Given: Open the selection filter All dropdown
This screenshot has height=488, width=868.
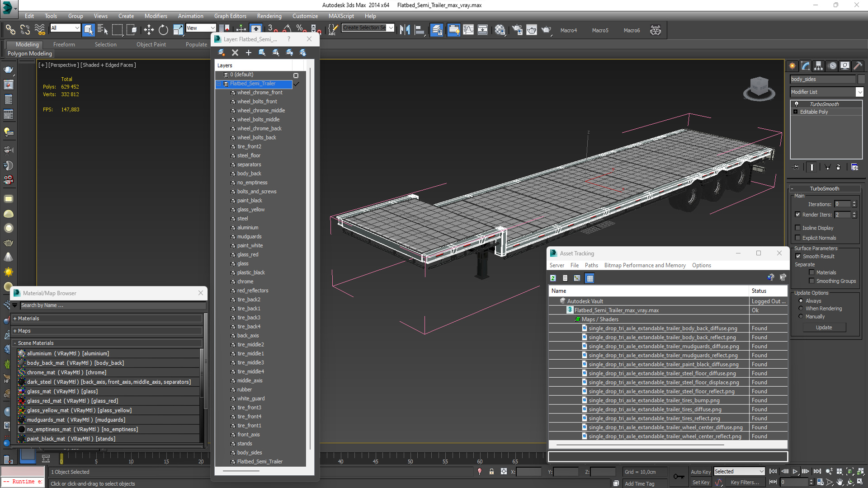Looking at the screenshot, I should 65,28.
